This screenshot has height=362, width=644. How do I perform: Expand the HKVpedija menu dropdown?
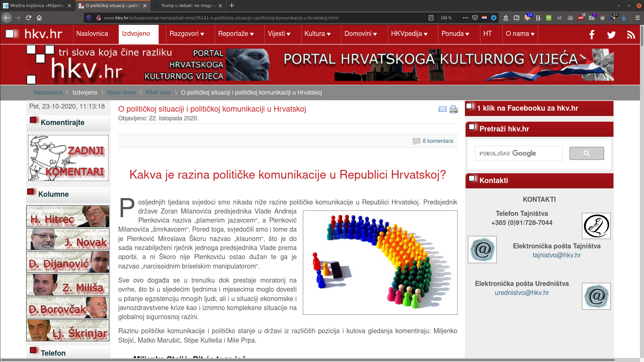[409, 34]
